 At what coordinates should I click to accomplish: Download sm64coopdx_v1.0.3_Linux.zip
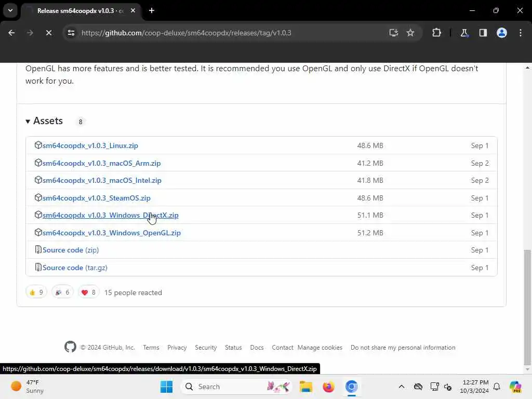pyautogui.click(x=90, y=145)
